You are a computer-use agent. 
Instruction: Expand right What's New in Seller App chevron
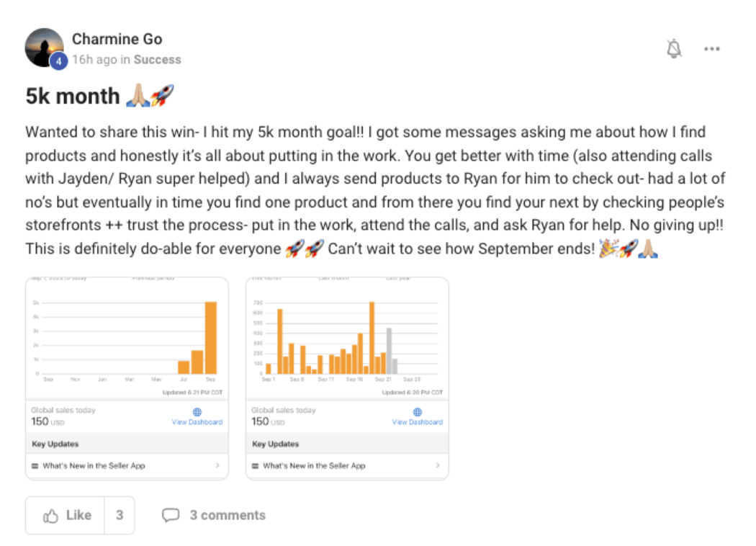438,465
